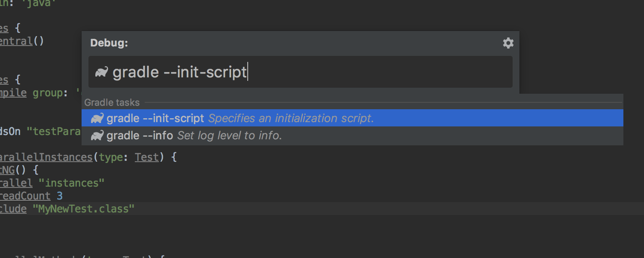
Task: Click the Gradle elephant icon in the command field
Action: (x=102, y=72)
